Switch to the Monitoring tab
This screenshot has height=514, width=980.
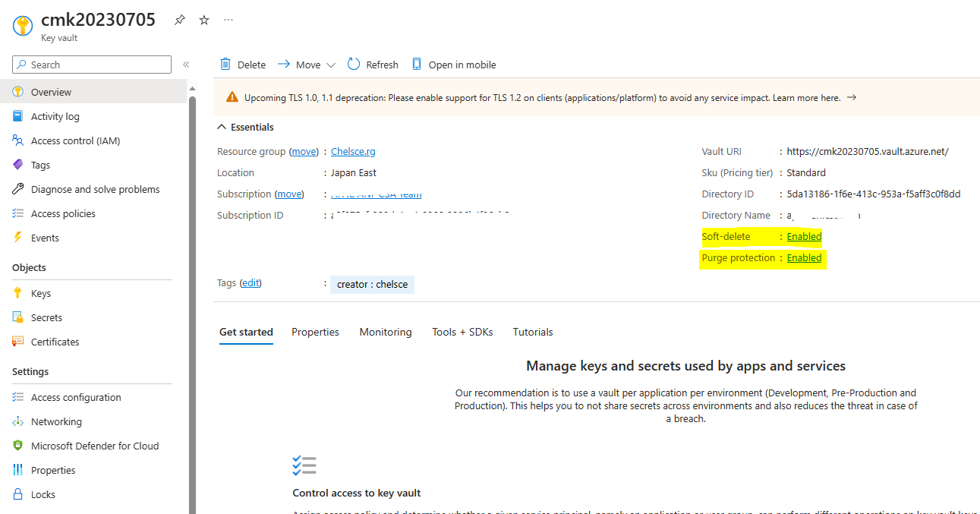[386, 332]
